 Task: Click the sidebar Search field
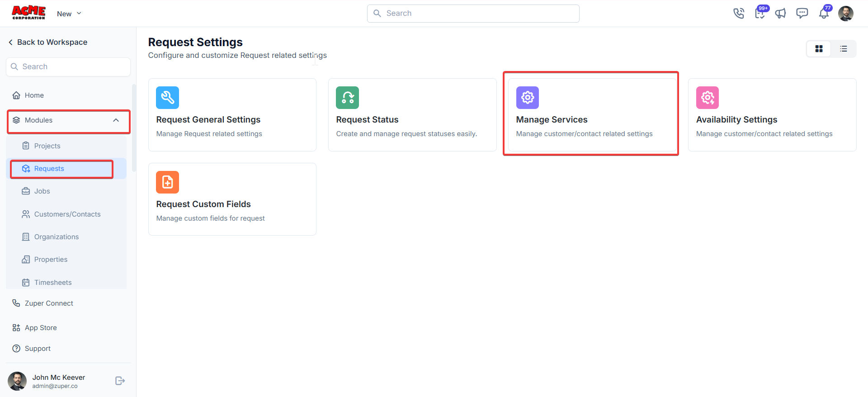tap(68, 67)
